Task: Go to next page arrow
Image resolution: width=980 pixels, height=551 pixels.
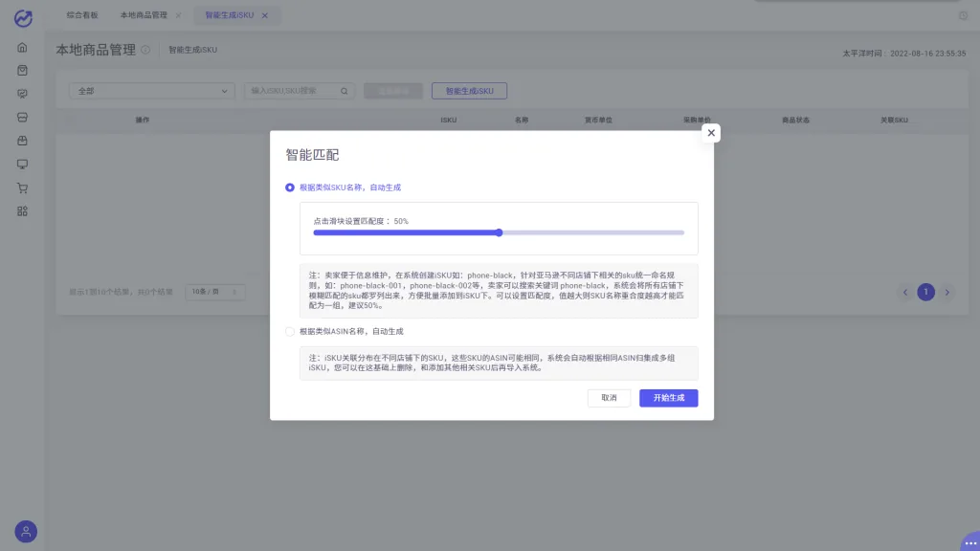Action: (947, 293)
